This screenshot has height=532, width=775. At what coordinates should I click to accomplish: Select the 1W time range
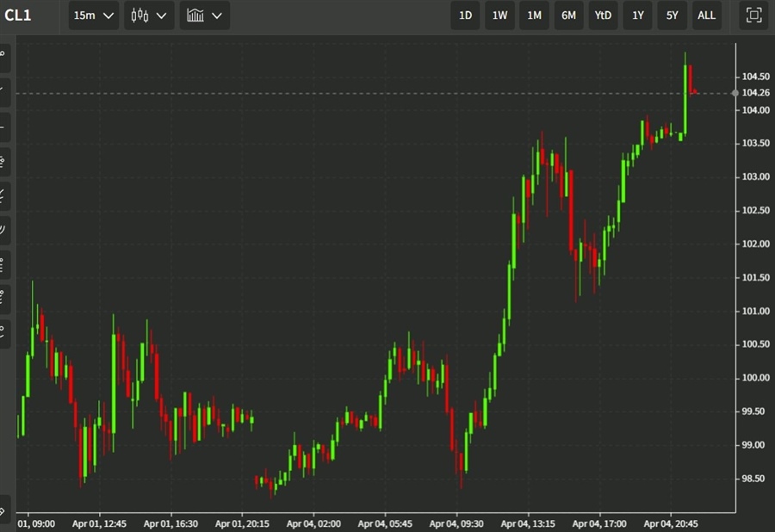[499, 15]
